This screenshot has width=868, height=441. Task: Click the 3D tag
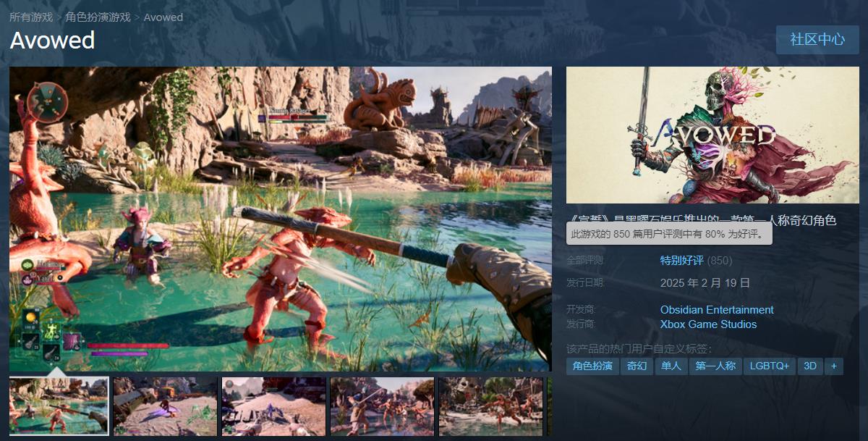tap(810, 366)
